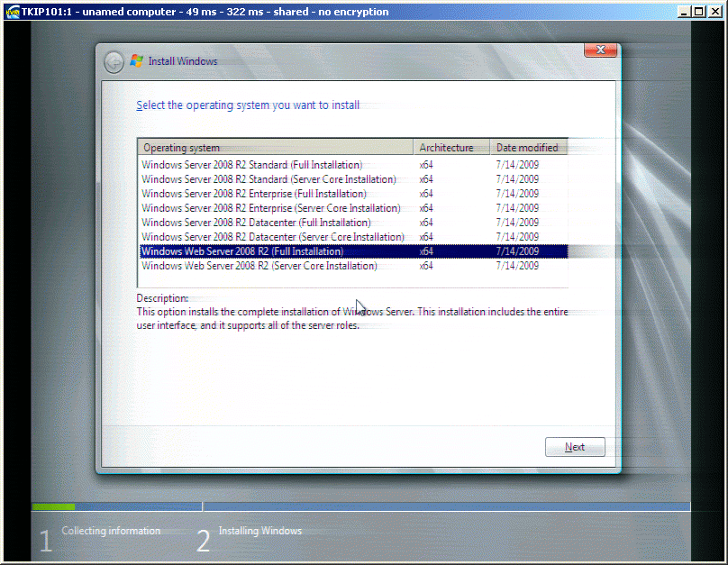Select Windows Server 2008 R2 Enterprise (Full Installation)
The height and width of the screenshot is (565, 728).
[354, 194]
